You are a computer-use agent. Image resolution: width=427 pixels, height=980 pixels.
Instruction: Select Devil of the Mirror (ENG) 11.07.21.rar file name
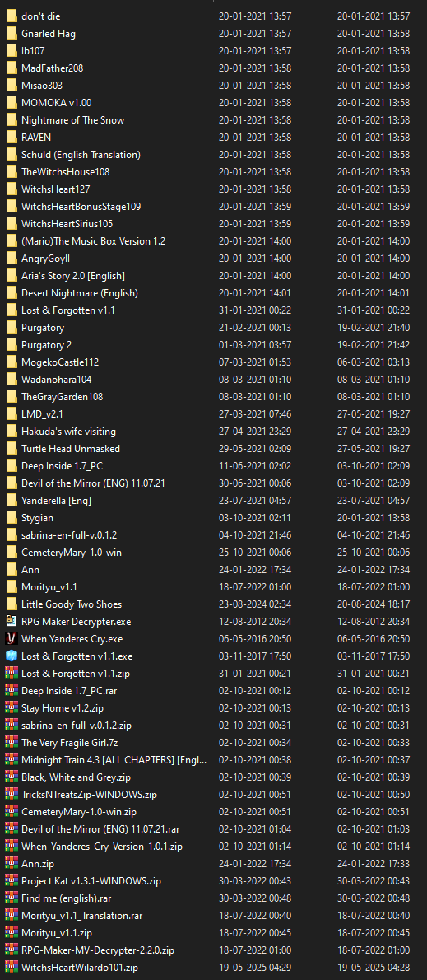click(100, 828)
